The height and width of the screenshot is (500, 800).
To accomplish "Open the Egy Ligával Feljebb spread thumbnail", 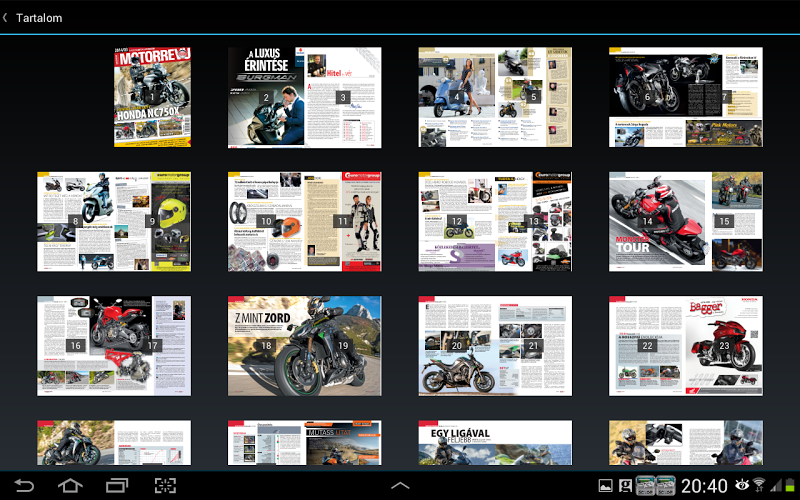I will coord(495,442).
